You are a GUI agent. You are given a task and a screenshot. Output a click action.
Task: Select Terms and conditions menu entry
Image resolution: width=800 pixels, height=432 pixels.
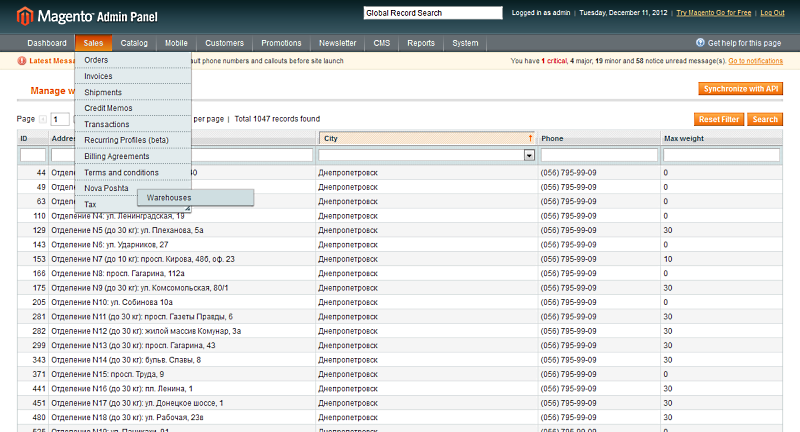(133, 172)
